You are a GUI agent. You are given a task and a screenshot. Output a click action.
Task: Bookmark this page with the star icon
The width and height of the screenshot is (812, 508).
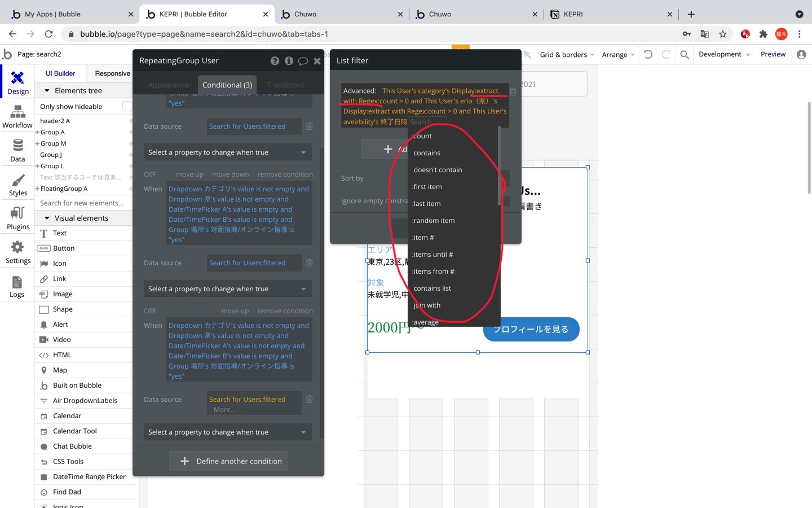723,34
